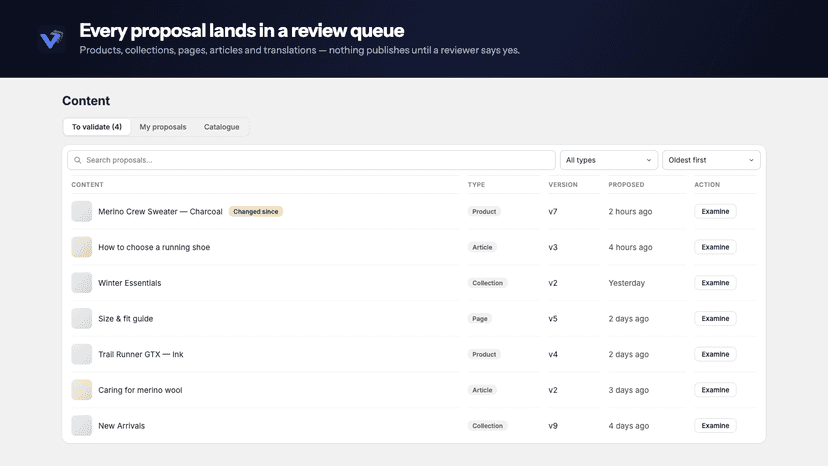Viewport: 828px width, 466px height.
Task: Click the Collection tag on Winter Essentials row
Action: coord(487,283)
